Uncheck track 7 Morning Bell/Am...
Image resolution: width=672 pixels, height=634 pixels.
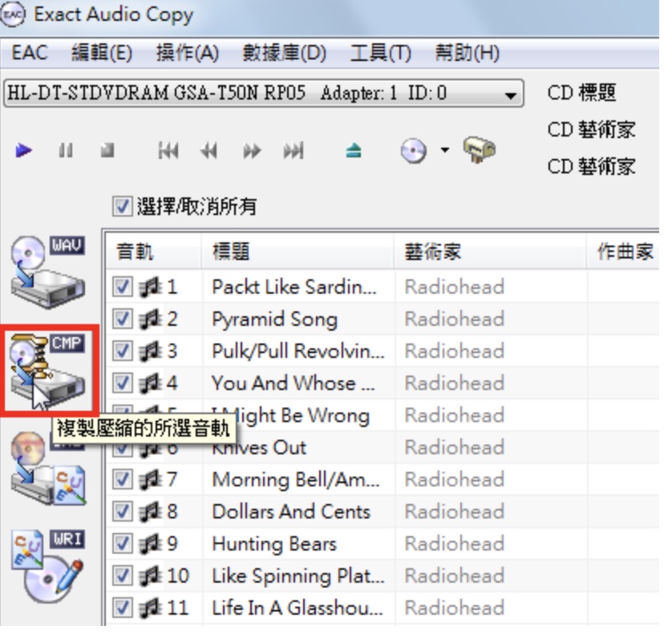point(122,479)
